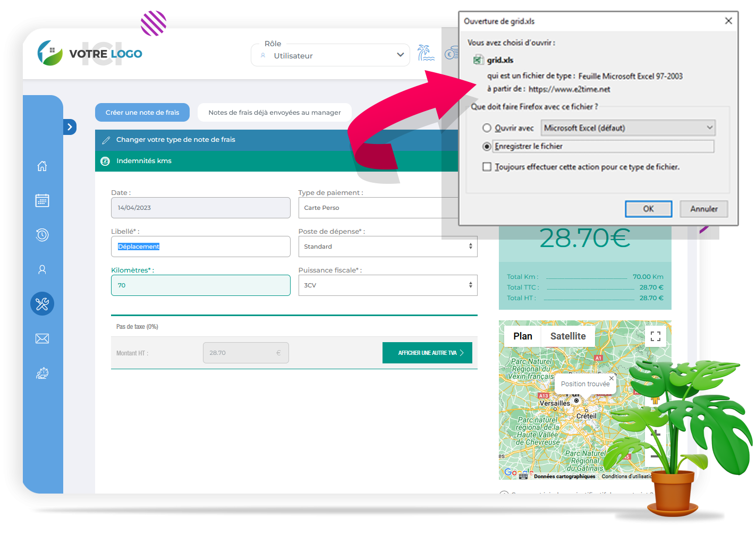
Task: Open the Rôle Utilisateur dropdown
Action: 330,55
